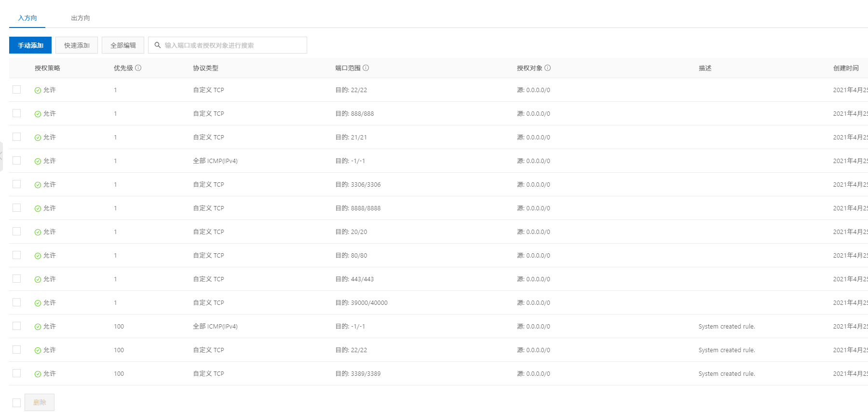Click port range 目的: 443/443

tap(354, 279)
